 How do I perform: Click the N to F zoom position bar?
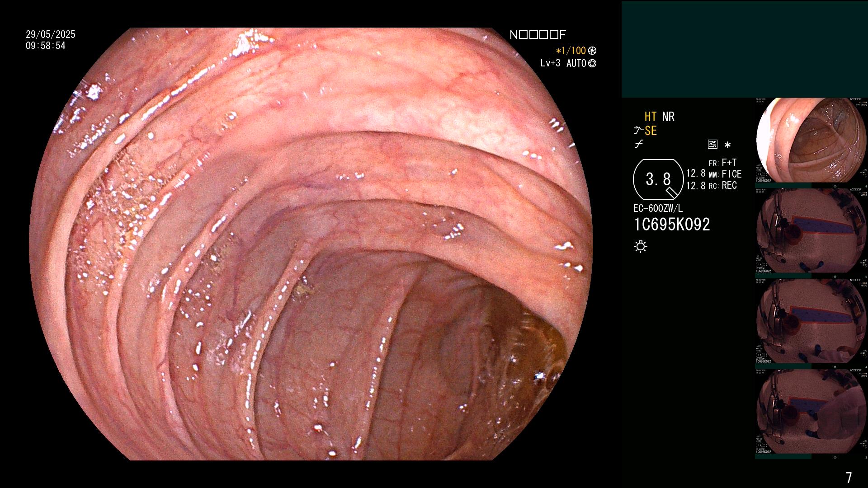tap(538, 35)
